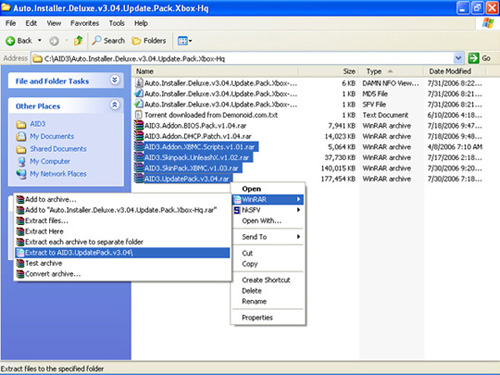Choose Extract files... in WinRAR submenu

(123, 221)
